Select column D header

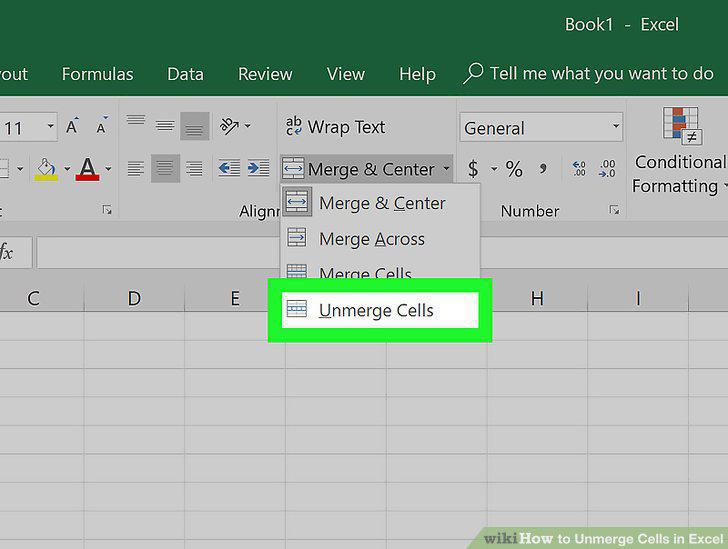(x=134, y=298)
